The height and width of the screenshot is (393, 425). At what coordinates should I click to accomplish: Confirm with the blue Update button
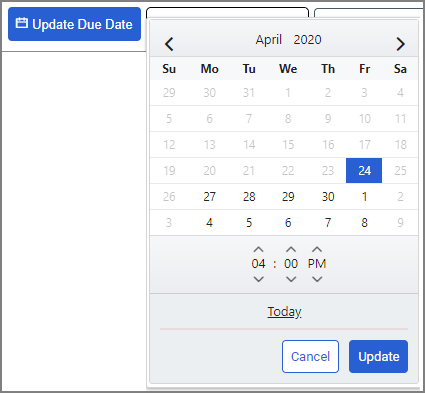pyautogui.click(x=378, y=356)
